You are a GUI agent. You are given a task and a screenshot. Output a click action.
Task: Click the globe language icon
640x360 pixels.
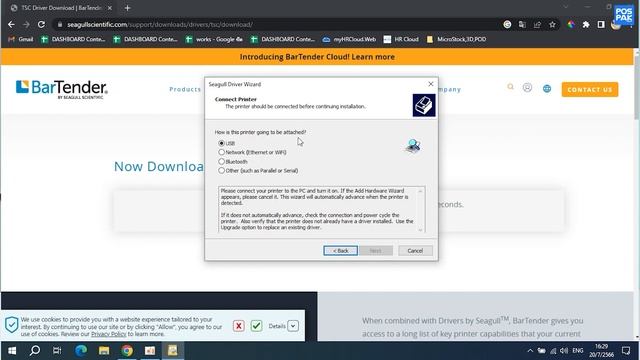point(547,89)
